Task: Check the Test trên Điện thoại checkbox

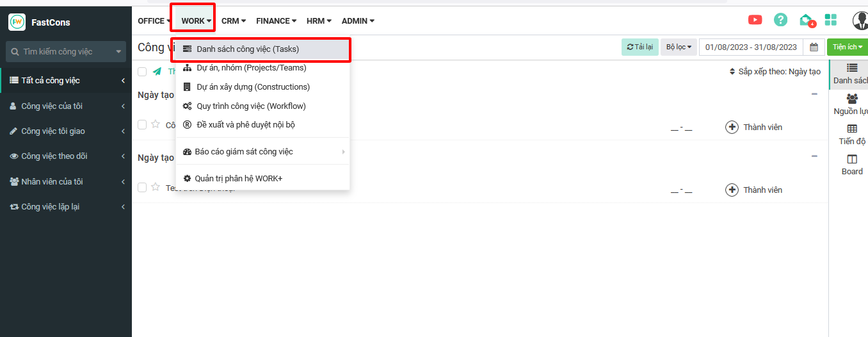Action: (142, 188)
